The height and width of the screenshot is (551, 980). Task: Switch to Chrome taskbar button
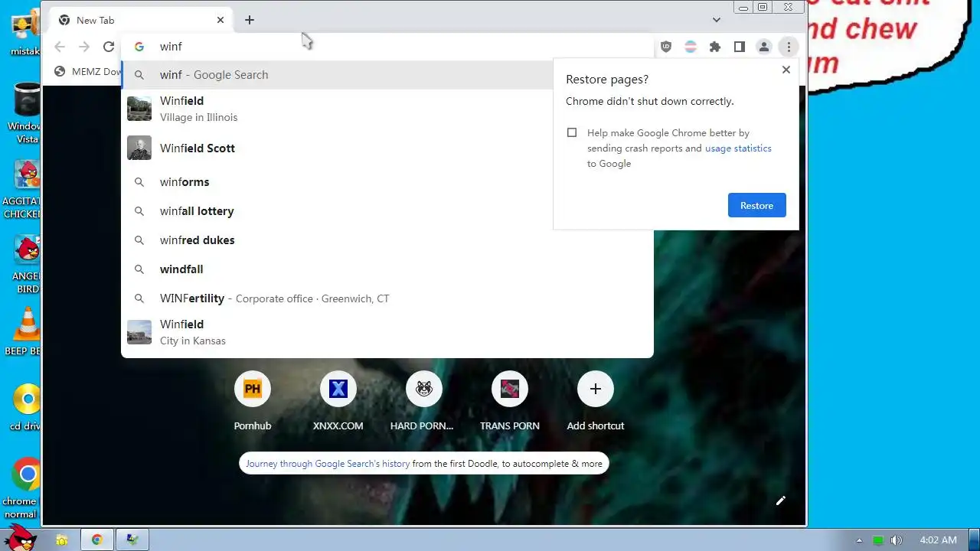[97, 540]
